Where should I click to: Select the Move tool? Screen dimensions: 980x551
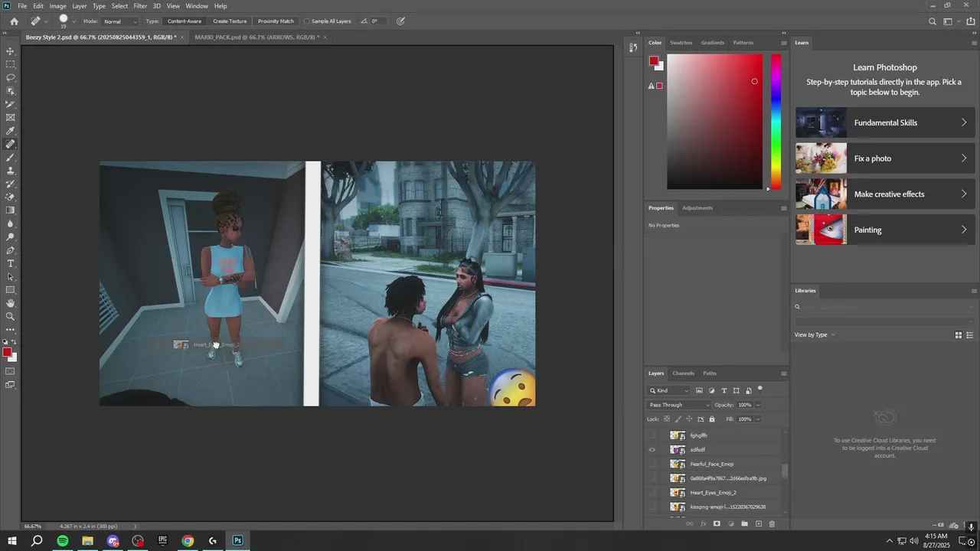11,51
